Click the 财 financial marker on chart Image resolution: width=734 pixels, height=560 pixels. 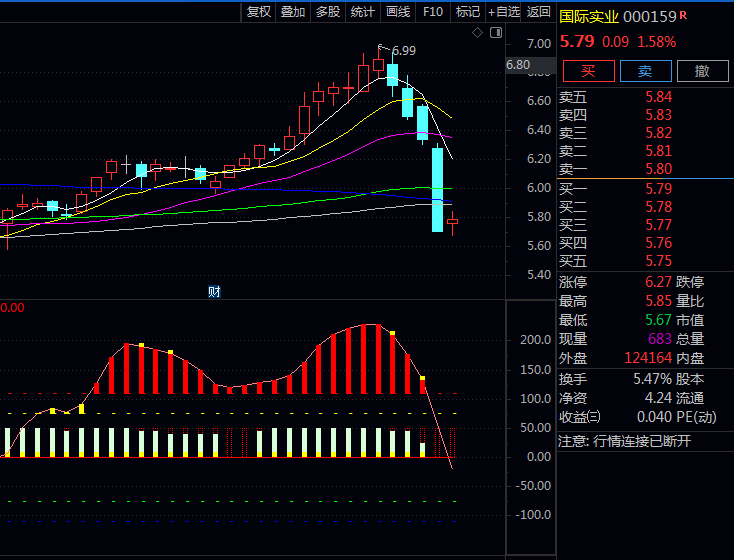tap(214, 292)
